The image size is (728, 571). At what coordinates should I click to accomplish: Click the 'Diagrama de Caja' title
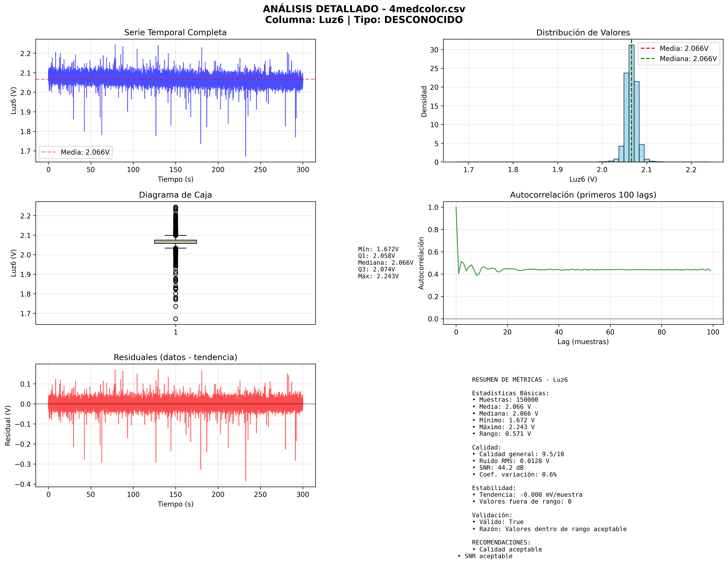175,195
